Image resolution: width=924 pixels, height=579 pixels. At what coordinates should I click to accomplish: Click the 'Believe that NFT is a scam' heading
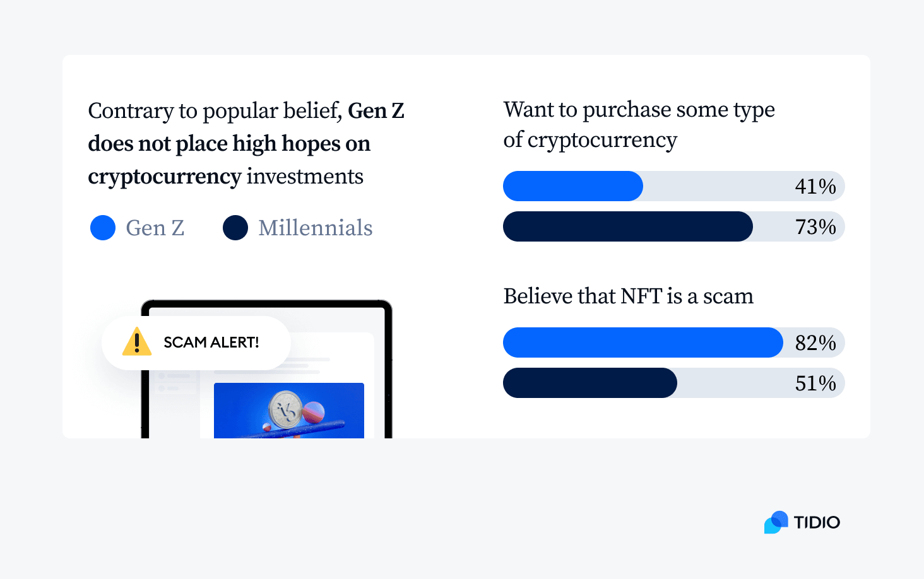click(628, 296)
